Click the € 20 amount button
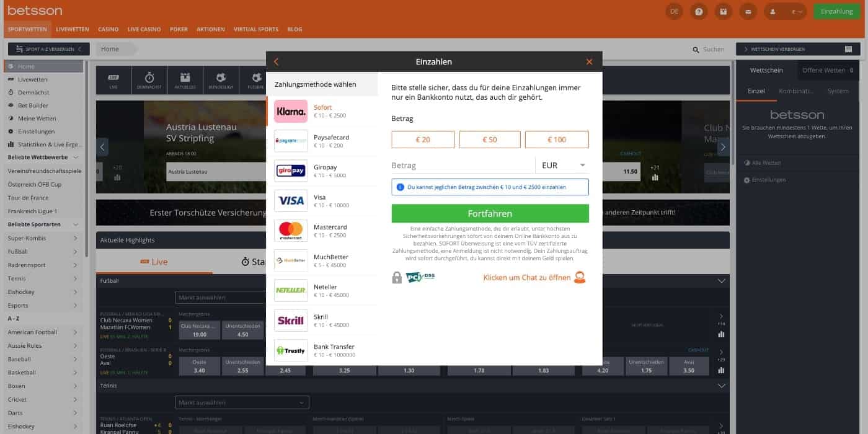 (423, 139)
